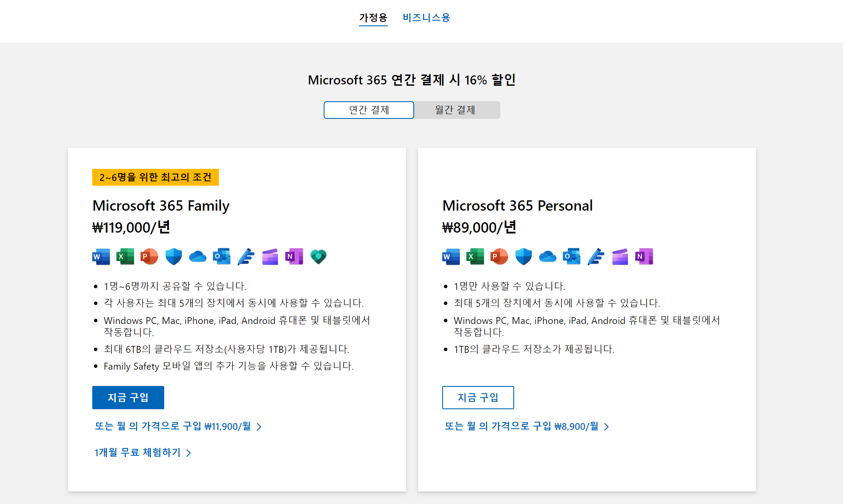Click the Microsoft Editor pen icon under Personal
The height and width of the screenshot is (504, 843).
click(596, 257)
